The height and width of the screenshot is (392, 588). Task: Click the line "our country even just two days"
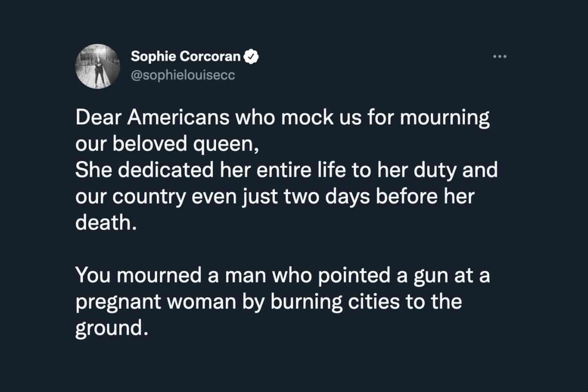click(274, 196)
